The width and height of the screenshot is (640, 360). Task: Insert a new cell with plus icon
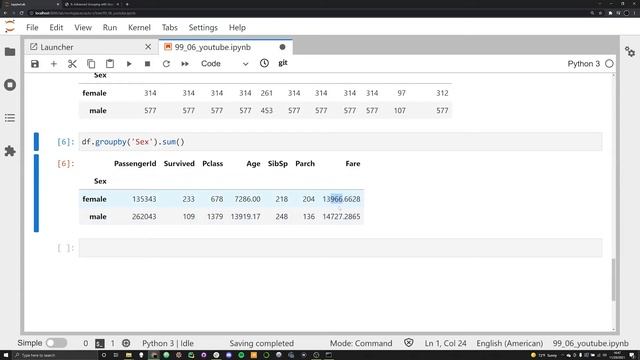pos(53,64)
